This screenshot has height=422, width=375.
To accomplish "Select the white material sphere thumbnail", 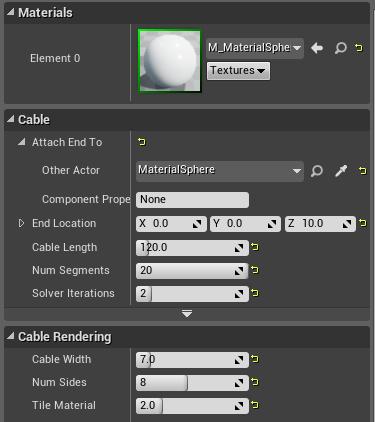I will click(170, 60).
